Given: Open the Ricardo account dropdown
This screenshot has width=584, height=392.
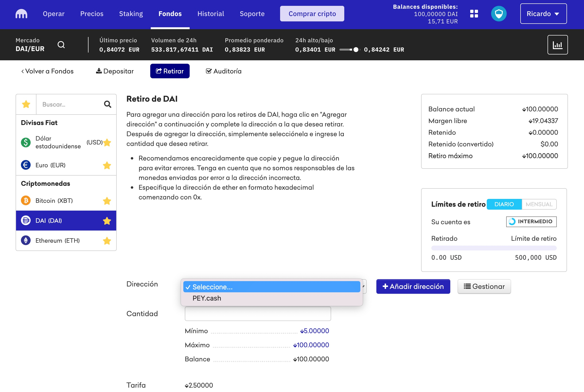Looking at the screenshot, I should [x=543, y=14].
